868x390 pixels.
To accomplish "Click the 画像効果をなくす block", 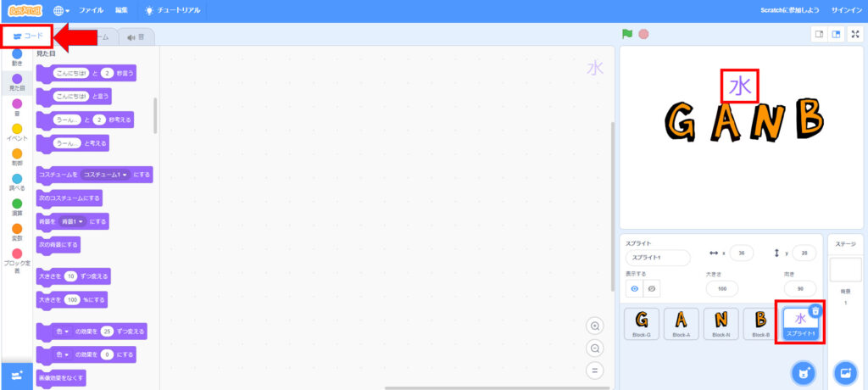I will tap(61, 378).
